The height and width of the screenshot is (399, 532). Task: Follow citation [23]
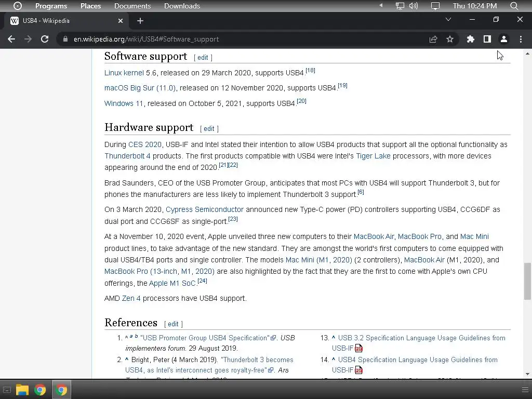[233, 219]
